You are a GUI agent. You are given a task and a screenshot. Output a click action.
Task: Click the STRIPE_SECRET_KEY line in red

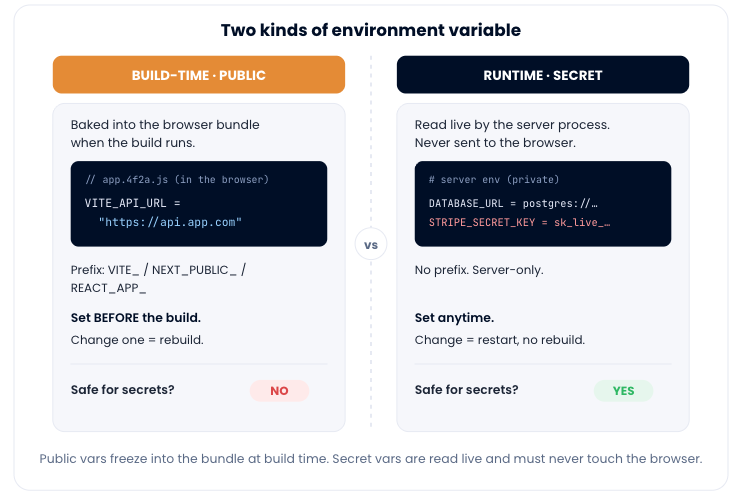pyautogui.click(x=519, y=222)
